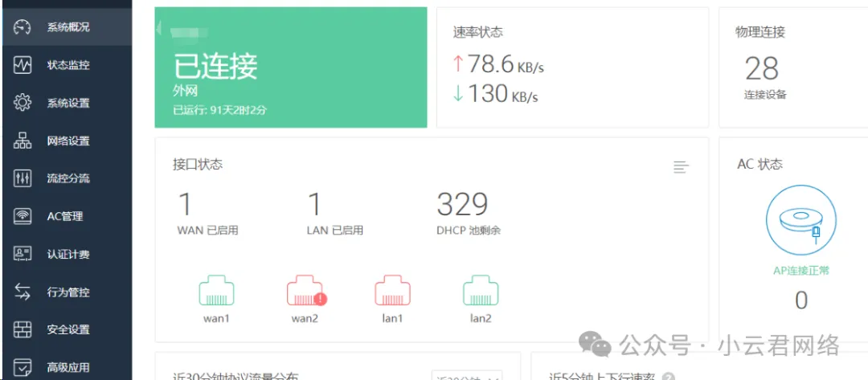Expand the 近30分钟 time range dropdown

[467, 376]
